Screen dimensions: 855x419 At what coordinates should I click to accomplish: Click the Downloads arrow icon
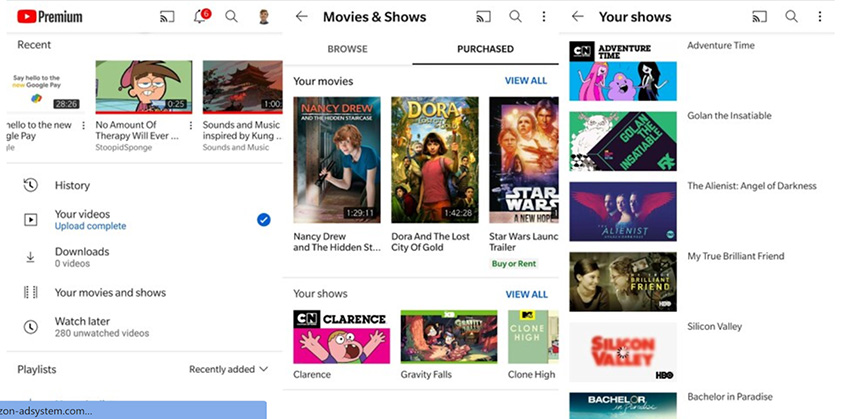(31, 257)
